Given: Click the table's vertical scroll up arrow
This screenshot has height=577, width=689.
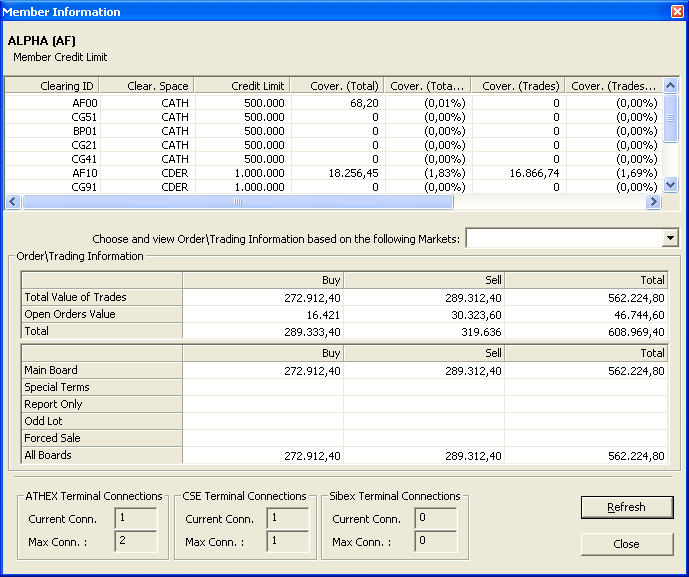Looking at the screenshot, I should pos(670,85).
